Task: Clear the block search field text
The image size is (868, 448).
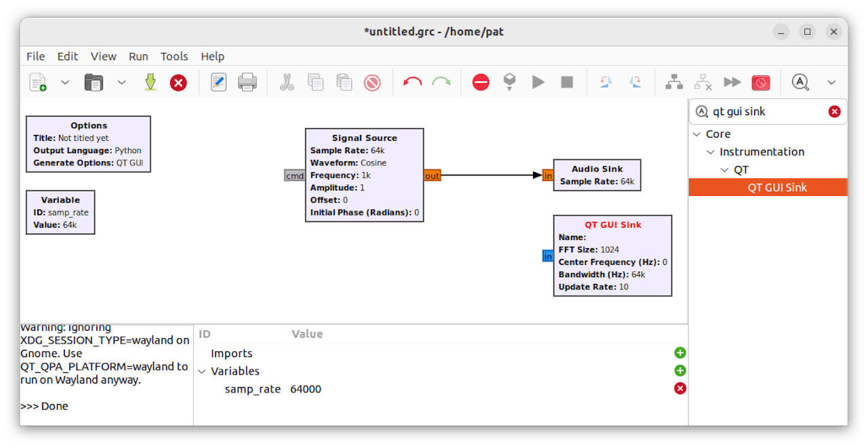Action: [x=834, y=112]
